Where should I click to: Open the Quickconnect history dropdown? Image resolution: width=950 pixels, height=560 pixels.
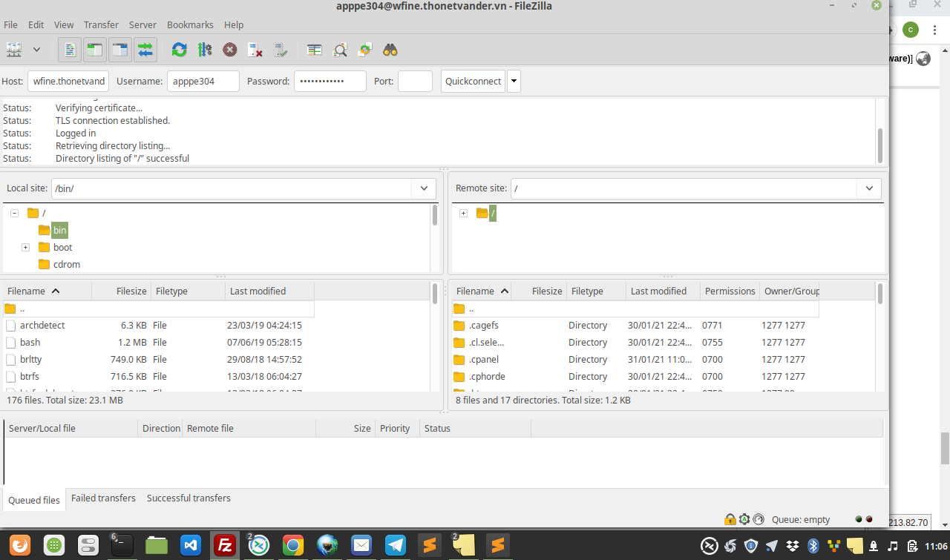514,81
